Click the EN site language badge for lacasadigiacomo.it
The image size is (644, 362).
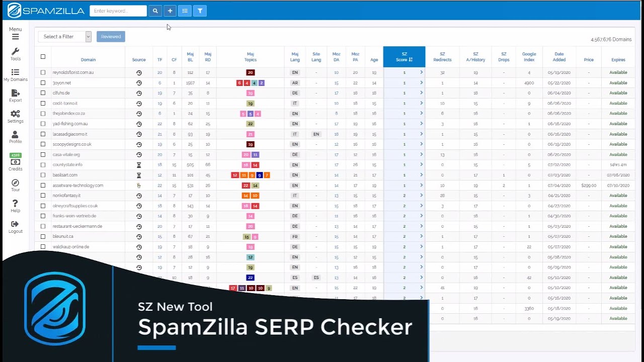pos(316,134)
